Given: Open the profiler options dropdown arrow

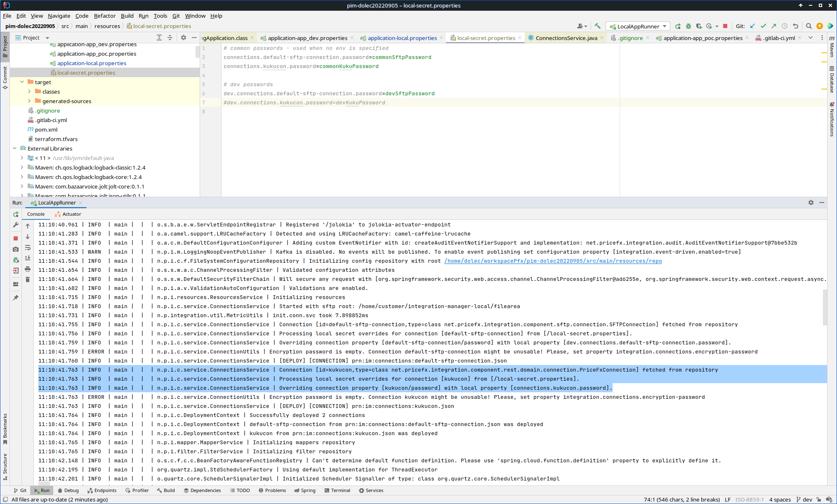Looking at the screenshot, I should 717,26.
